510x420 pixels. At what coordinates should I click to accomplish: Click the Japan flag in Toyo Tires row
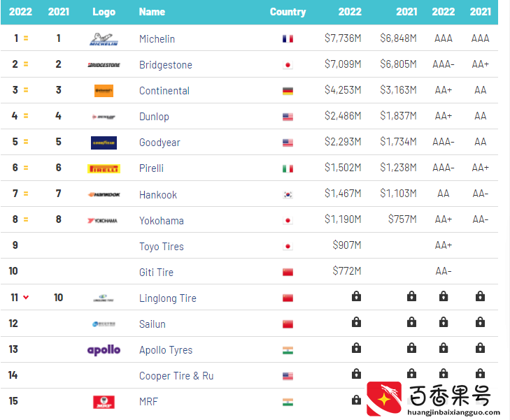coord(288,246)
